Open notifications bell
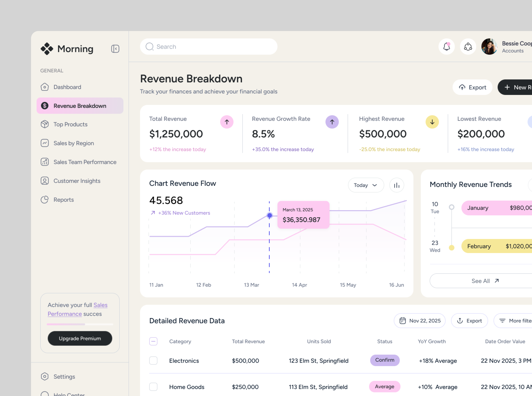 click(446, 47)
